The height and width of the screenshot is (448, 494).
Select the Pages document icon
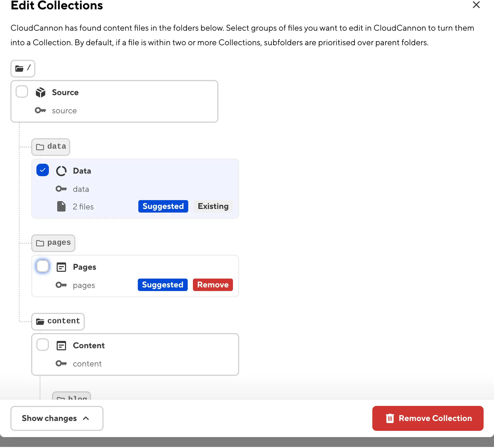[61, 267]
